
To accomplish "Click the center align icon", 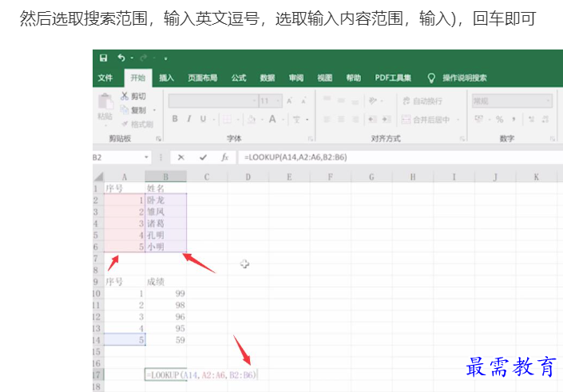I will point(341,119).
